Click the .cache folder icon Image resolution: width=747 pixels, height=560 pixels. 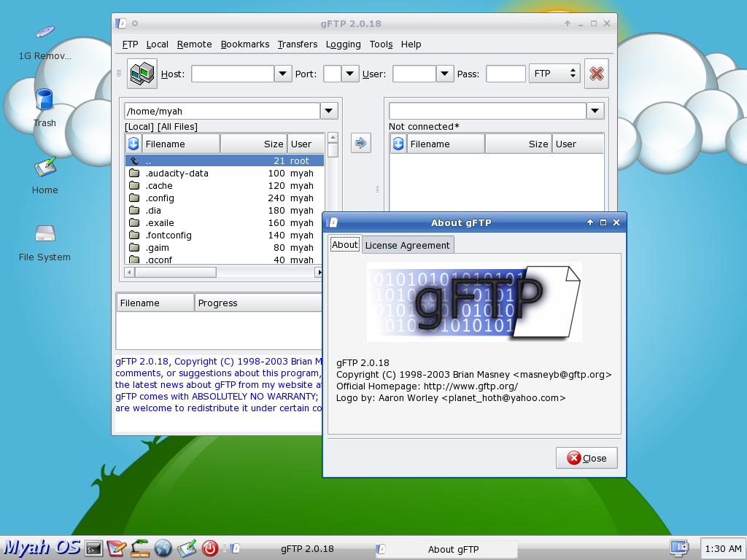pyautogui.click(x=135, y=186)
